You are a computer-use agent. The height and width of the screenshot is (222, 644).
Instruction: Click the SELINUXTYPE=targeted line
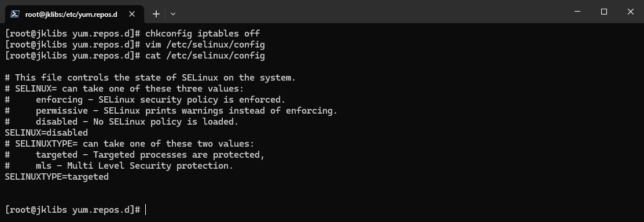click(x=57, y=177)
